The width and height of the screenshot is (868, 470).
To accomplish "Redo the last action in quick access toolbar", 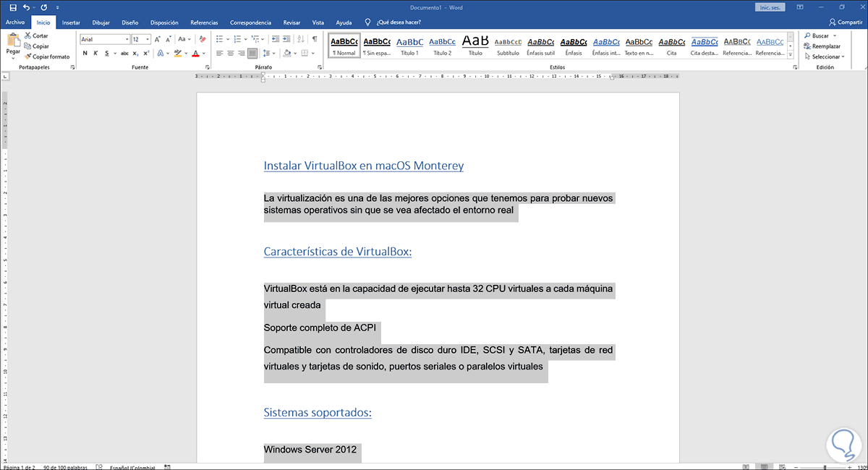I will point(44,7).
